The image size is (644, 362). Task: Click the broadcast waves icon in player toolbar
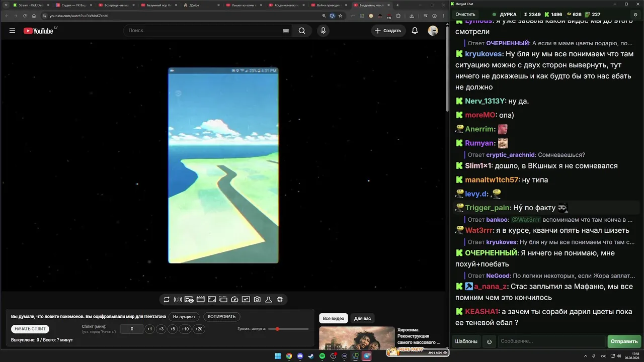click(178, 300)
